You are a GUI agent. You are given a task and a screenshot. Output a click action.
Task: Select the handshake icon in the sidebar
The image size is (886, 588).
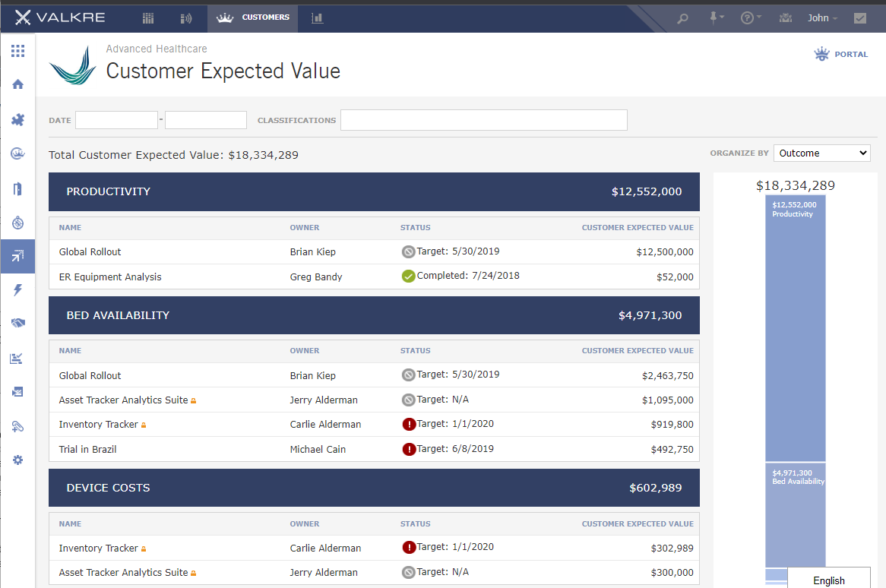coord(18,323)
